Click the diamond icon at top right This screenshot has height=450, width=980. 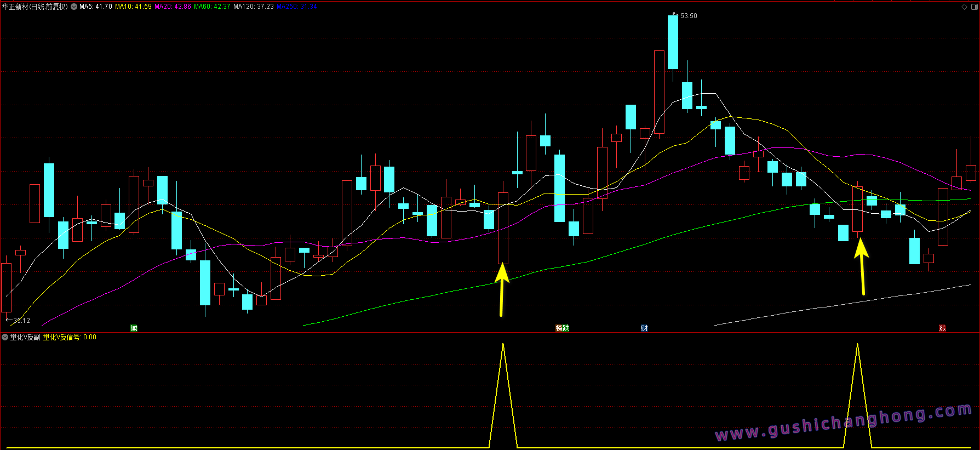click(965, 7)
